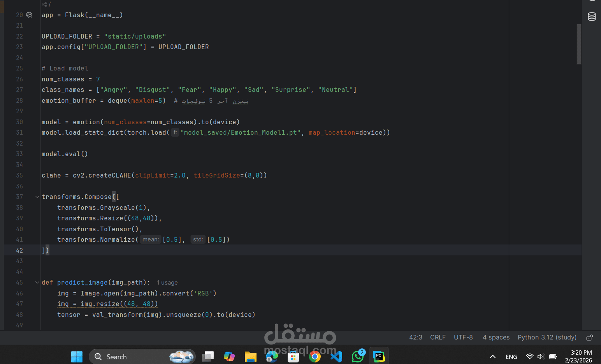
Task: Click the predict_image function name
Action: point(83,283)
